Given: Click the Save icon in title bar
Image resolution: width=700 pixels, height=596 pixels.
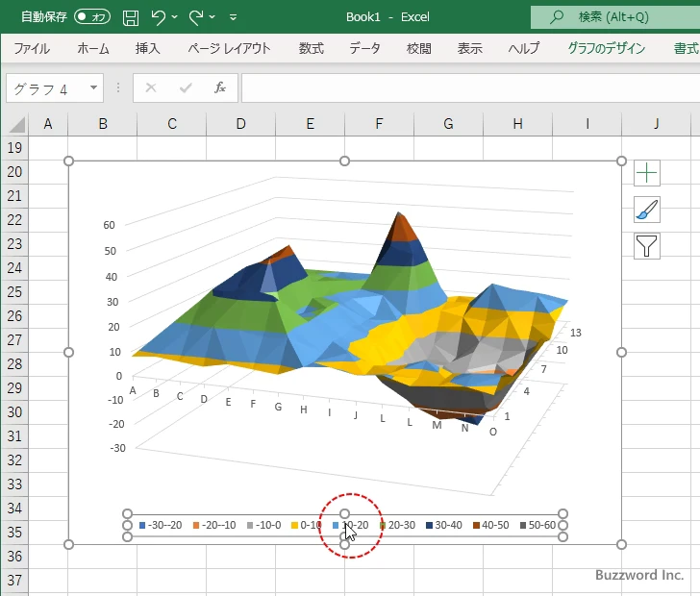Looking at the screenshot, I should pyautogui.click(x=131, y=17).
